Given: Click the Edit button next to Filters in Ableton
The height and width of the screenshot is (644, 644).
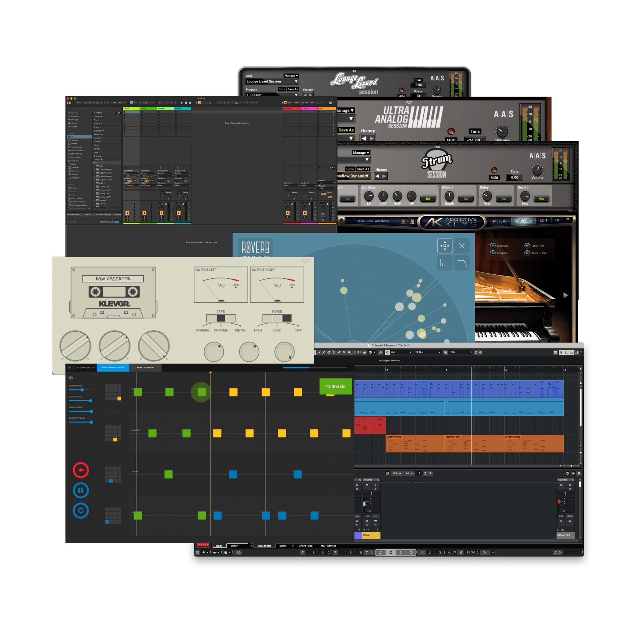Looking at the screenshot, I should point(117,113).
